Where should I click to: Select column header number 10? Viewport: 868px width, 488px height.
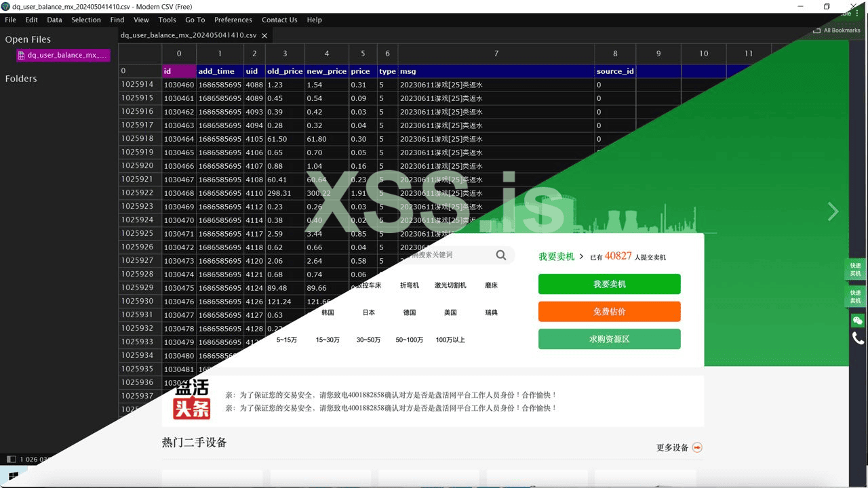704,54
